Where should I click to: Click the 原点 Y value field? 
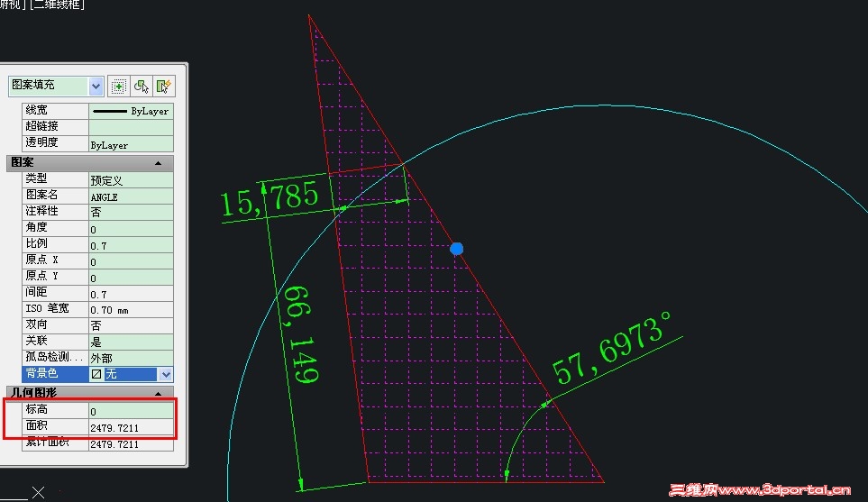pyautogui.click(x=132, y=276)
